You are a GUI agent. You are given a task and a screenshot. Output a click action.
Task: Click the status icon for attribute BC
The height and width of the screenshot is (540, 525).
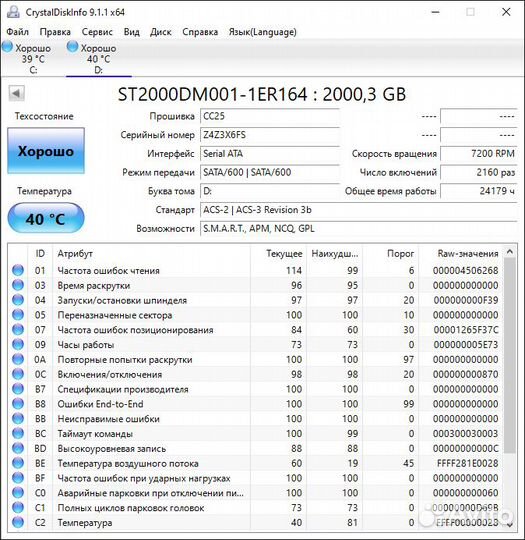(x=18, y=433)
